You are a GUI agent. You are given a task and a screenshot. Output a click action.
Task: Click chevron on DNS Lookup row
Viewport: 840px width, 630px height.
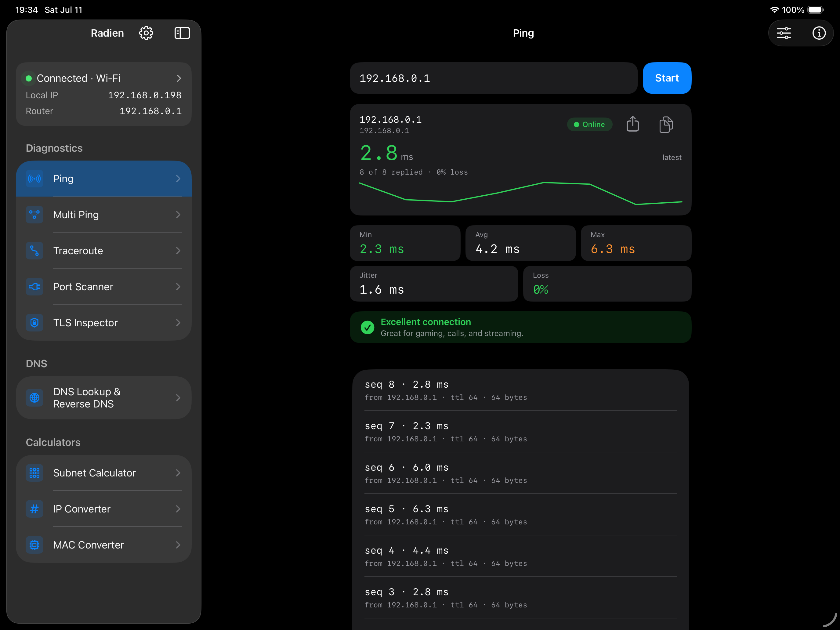[x=178, y=398]
